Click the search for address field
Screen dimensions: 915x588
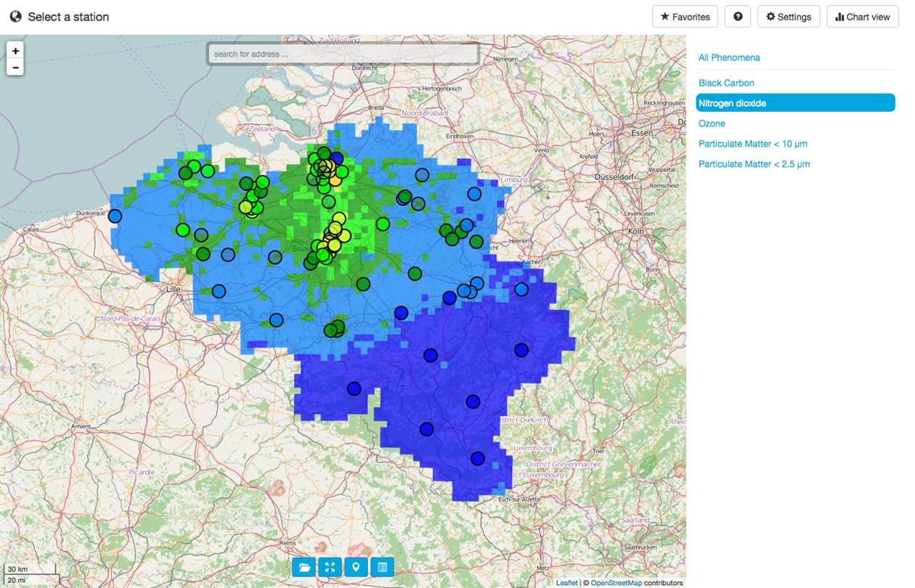click(343, 54)
